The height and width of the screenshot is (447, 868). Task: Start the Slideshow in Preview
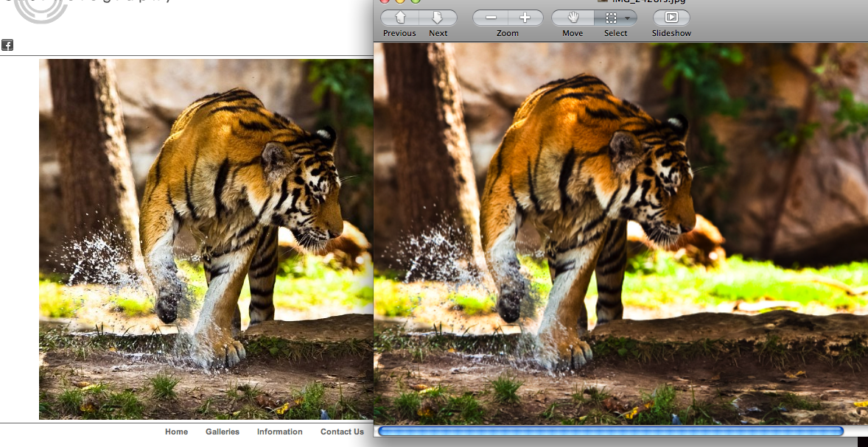(671, 18)
